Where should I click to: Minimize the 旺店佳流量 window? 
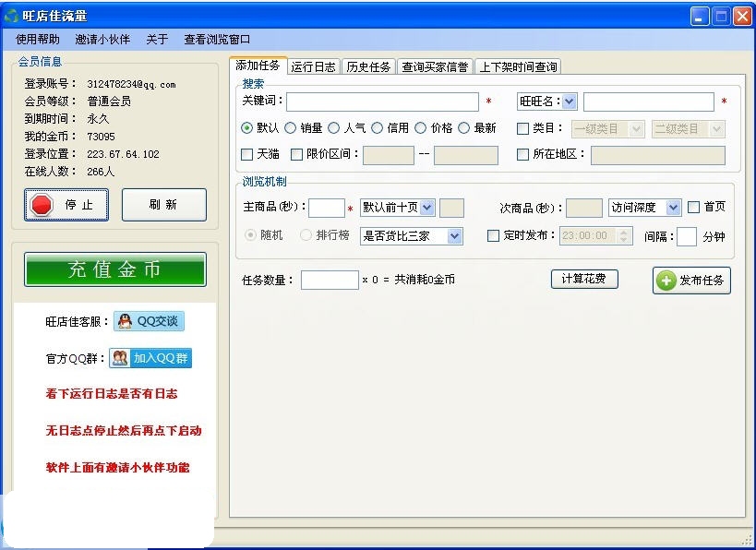[x=700, y=17]
